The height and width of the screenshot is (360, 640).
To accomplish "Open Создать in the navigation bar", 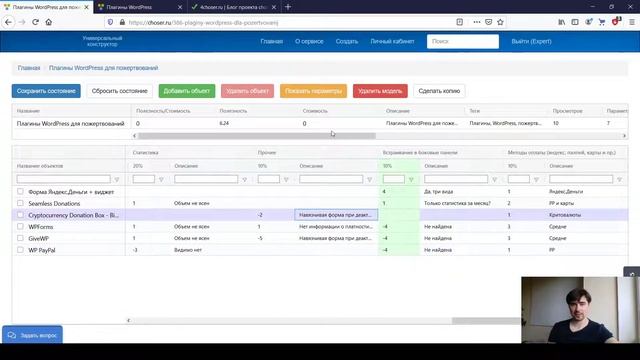I will 347,41.
